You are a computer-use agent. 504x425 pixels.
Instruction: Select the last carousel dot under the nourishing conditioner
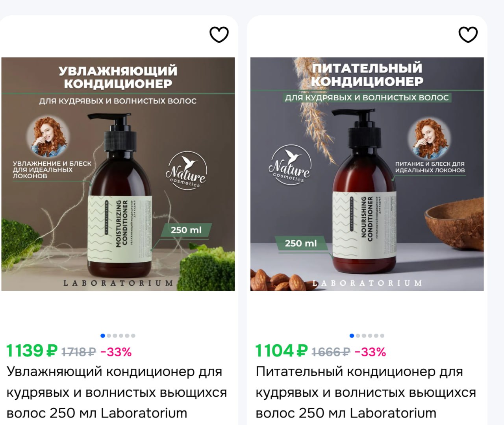(x=382, y=336)
